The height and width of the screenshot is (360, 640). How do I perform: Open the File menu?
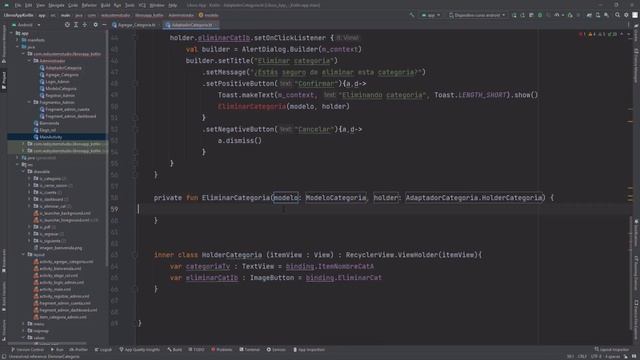coord(18,5)
